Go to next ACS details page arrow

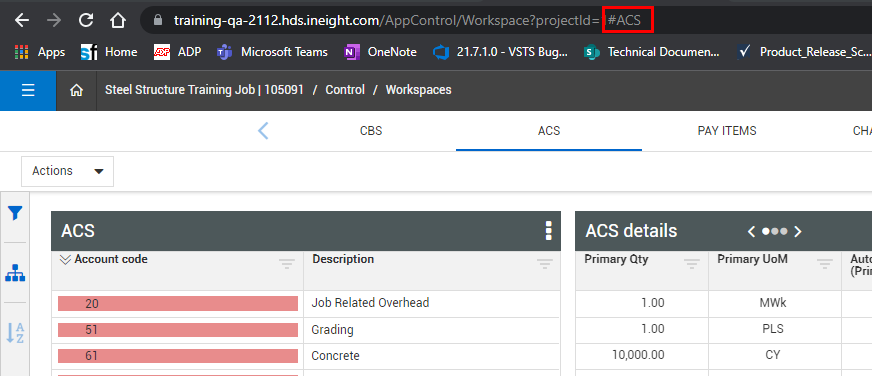798,231
